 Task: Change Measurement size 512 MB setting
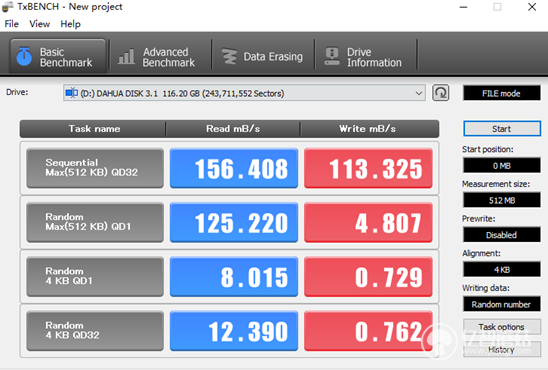(x=502, y=200)
